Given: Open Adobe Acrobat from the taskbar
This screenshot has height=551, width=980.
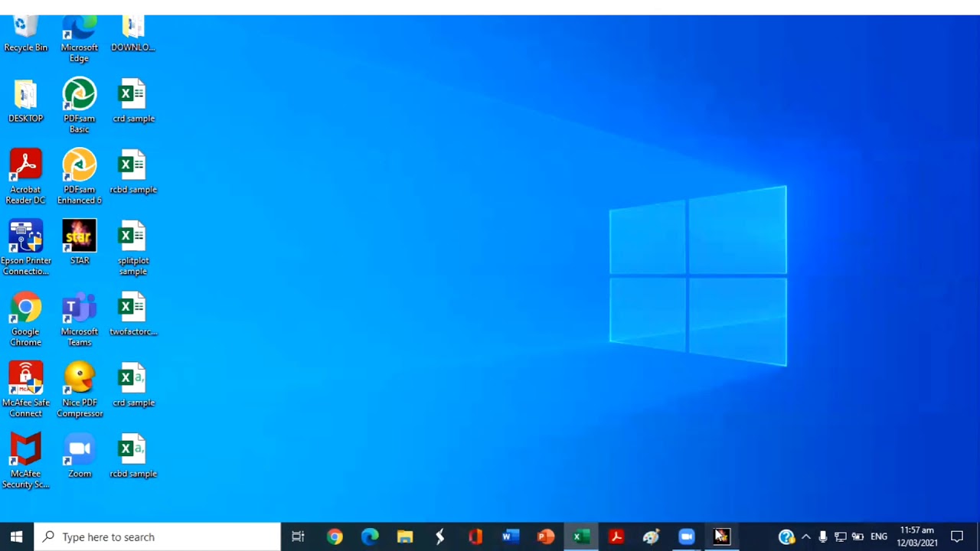Looking at the screenshot, I should coord(616,536).
